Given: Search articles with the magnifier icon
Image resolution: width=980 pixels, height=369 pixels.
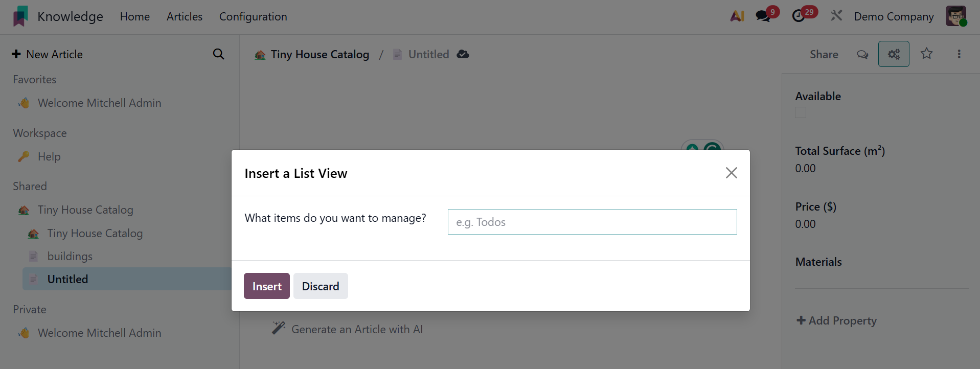Looking at the screenshot, I should [x=218, y=54].
